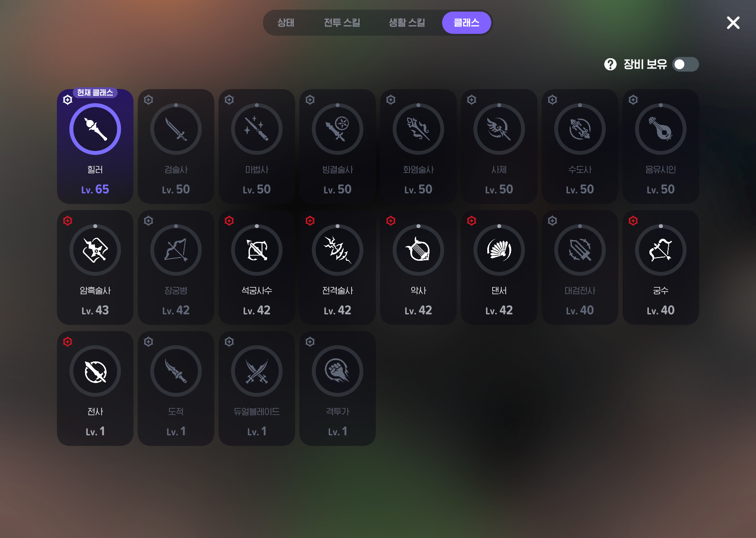Choose the 검술사 sword icon
The image size is (756, 538).
pyautogui.click(x=176, y=129)
